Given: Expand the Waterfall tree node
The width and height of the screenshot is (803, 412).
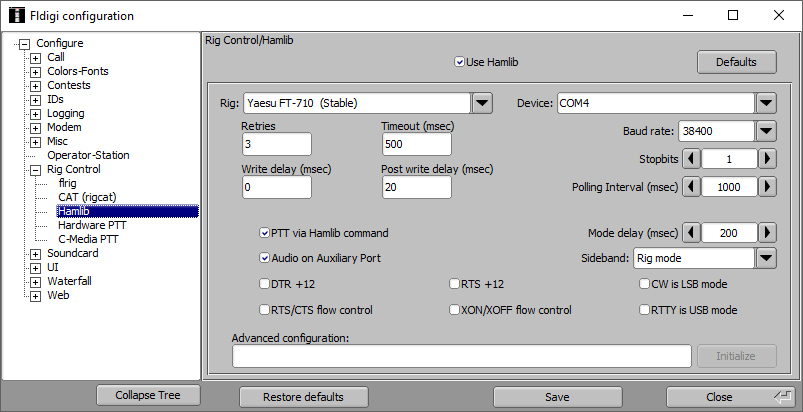Looking at the screenshot, I should tap(35, 282).
